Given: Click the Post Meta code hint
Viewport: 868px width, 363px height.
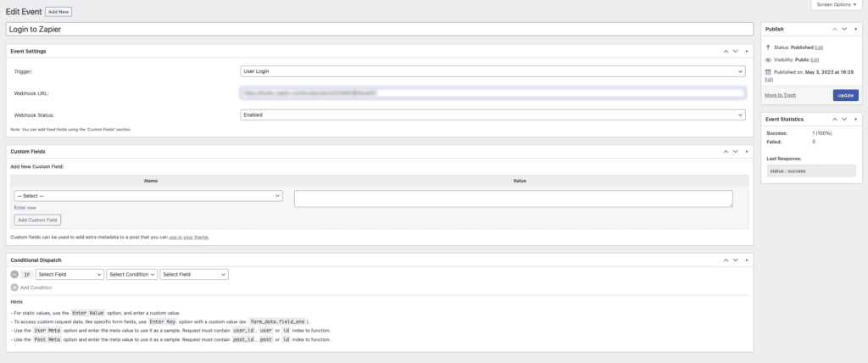Looking at the screenshot, I should pyautogui.click(x=47, y=339).
